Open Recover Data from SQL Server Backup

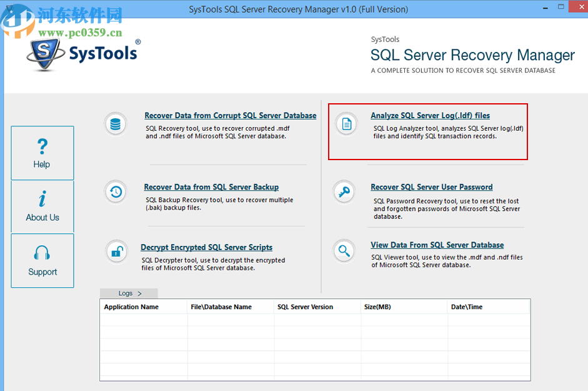(x=211, y=186)
